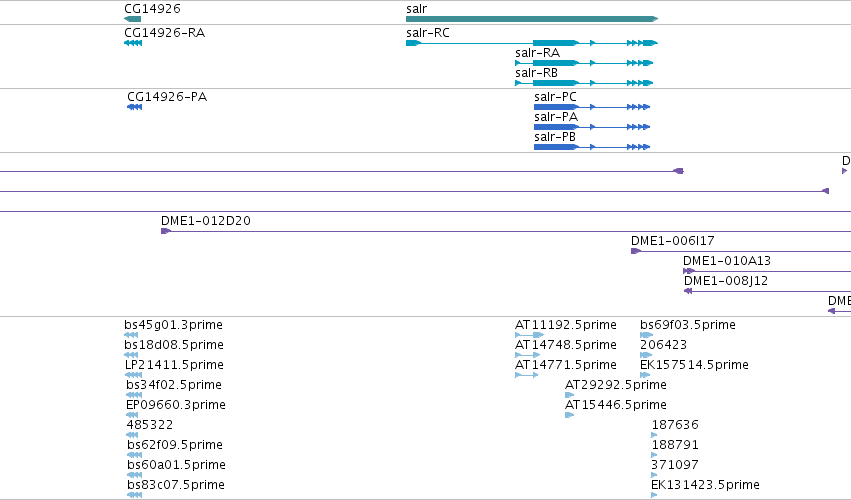Select the DME1-006I17 clone feature
This screenshot has width=851, height=500.
point(741,251)
